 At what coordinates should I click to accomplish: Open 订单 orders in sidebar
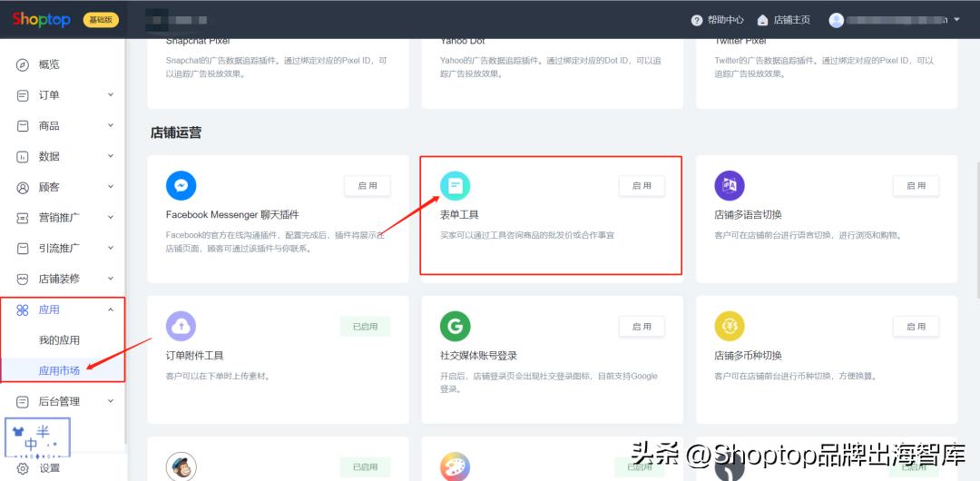pos(49,95)
